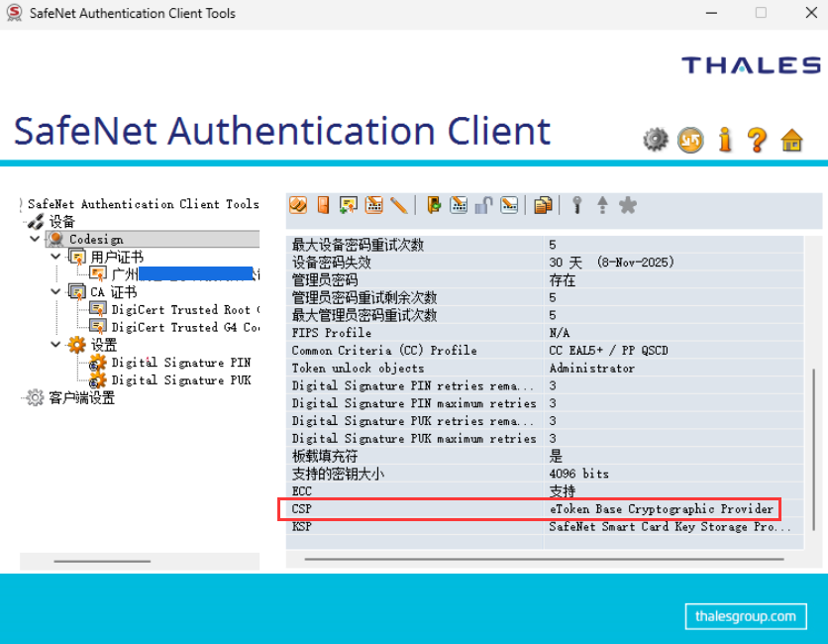Click the 客户端设置 gear icon
Image resolution: width=828 pixels, height=644 pixels.
[x=35, y=398]
